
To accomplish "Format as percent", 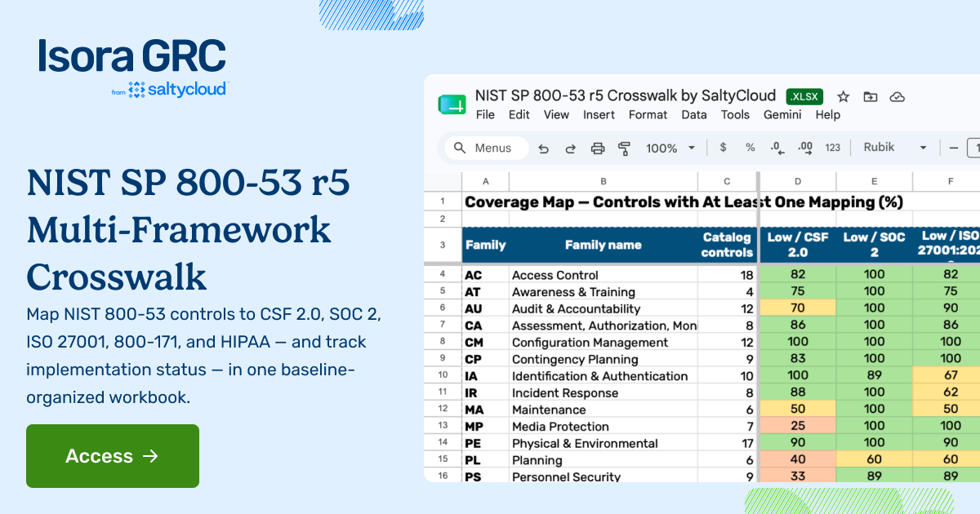I will [x=750, y=148].
